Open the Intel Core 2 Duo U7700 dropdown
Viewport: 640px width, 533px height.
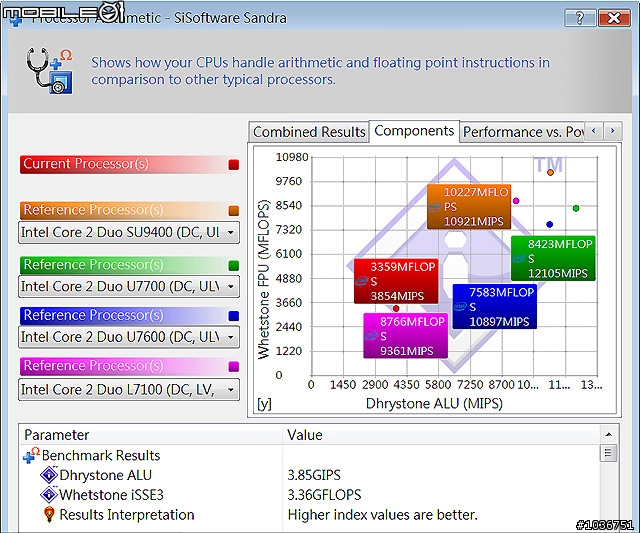pyautogui.click(x=129, y=286)
